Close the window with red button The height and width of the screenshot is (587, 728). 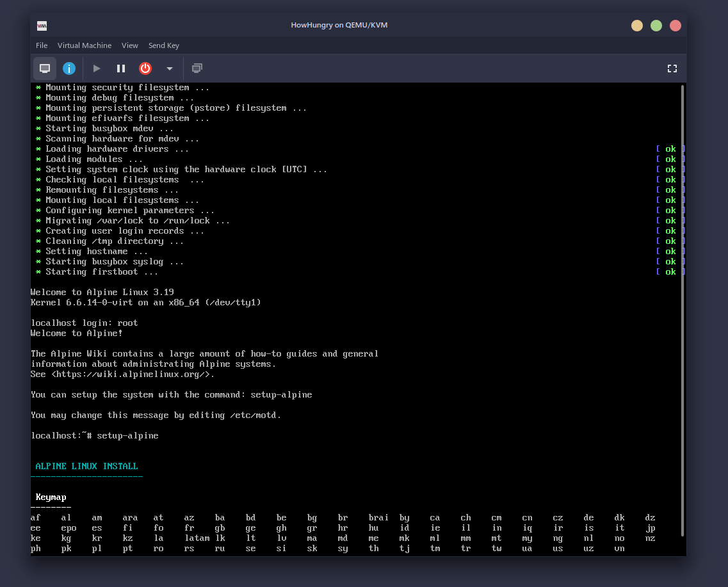[675, 26]
